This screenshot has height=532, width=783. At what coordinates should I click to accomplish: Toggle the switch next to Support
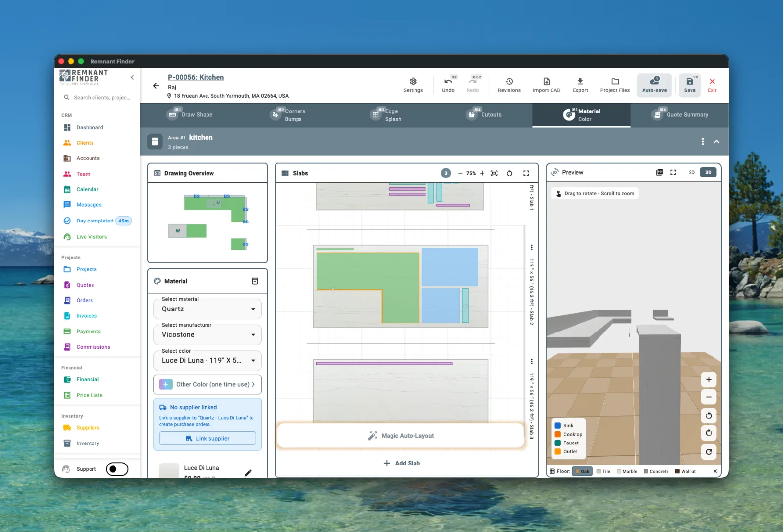pyautogui.click(x=117, y=469)
